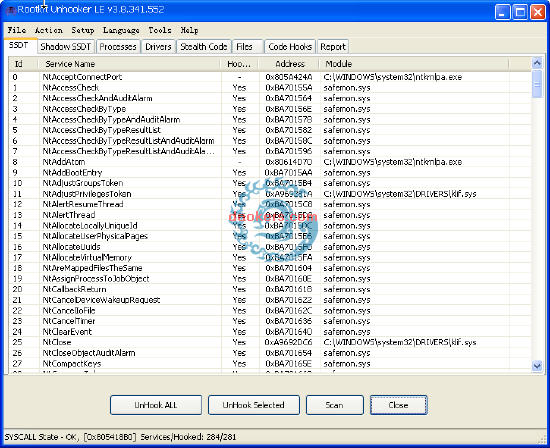Image resolution: width=550 pixels, height=448 pixels.
Task: Select the NtAllocateLocallyUniqueId row
Action: [270, 226]
